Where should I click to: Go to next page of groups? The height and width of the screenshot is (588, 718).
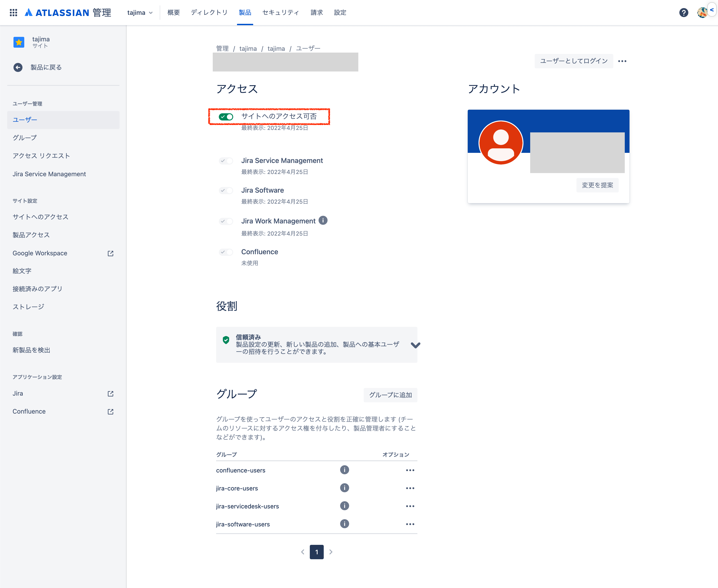pos(331,552)
